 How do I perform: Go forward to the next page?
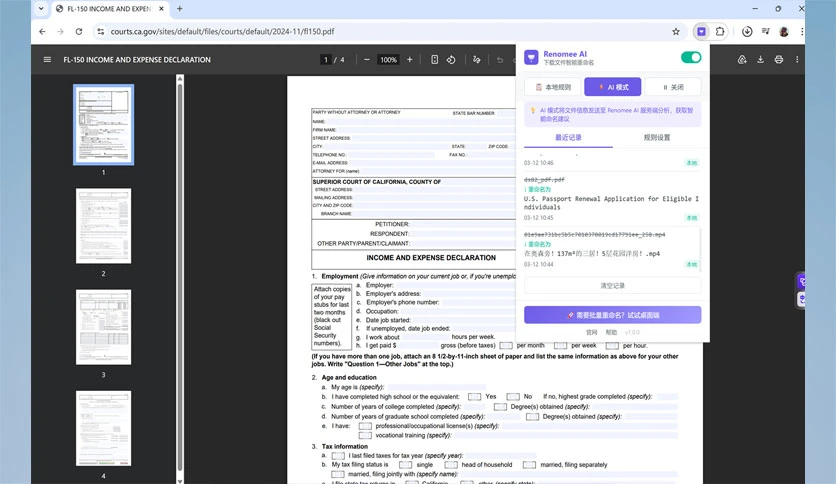point(60,31)
